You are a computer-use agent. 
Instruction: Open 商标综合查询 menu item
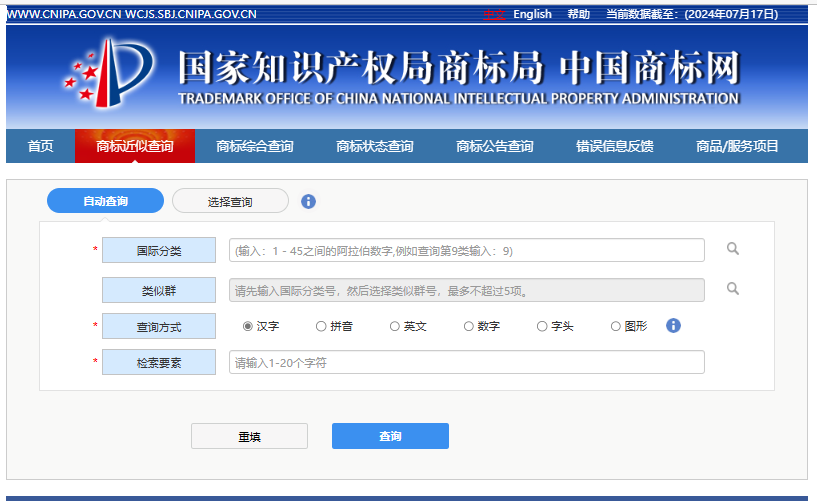[x=255, y=146]
